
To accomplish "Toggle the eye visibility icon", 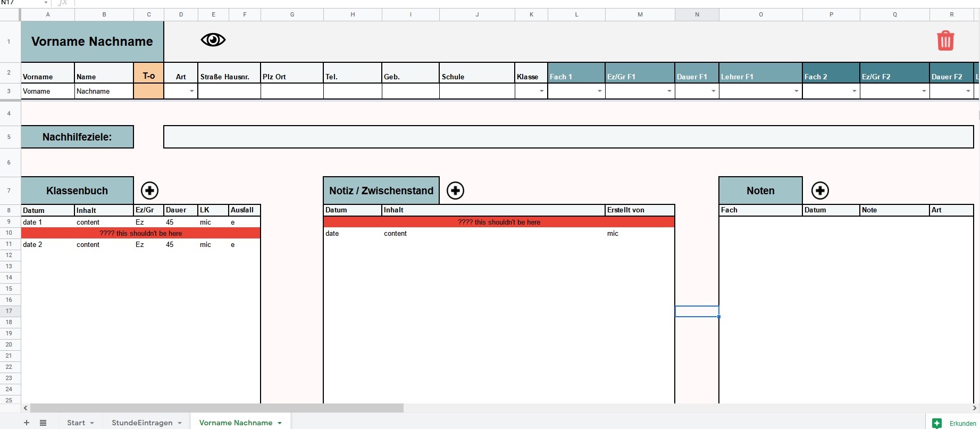I will (213, 40).
